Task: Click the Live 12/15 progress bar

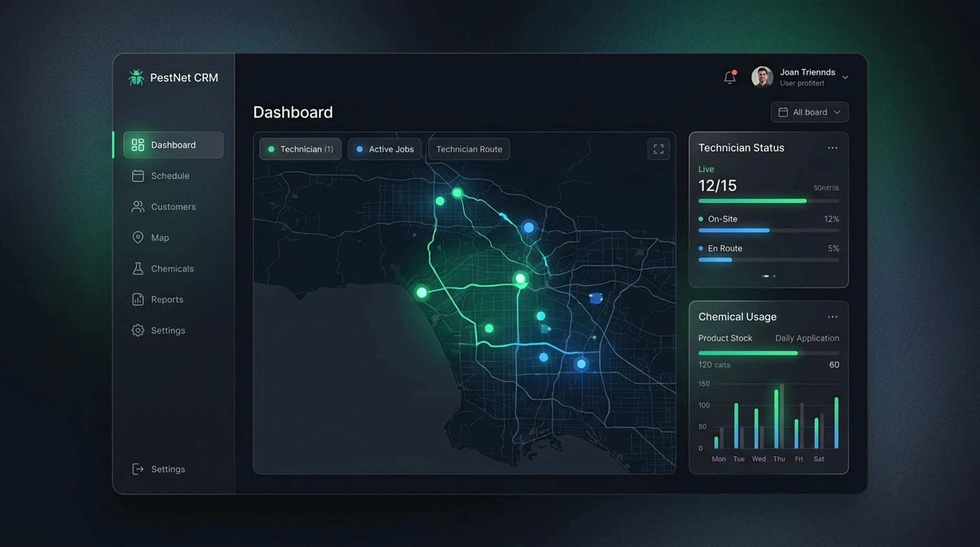Action: 769,201
